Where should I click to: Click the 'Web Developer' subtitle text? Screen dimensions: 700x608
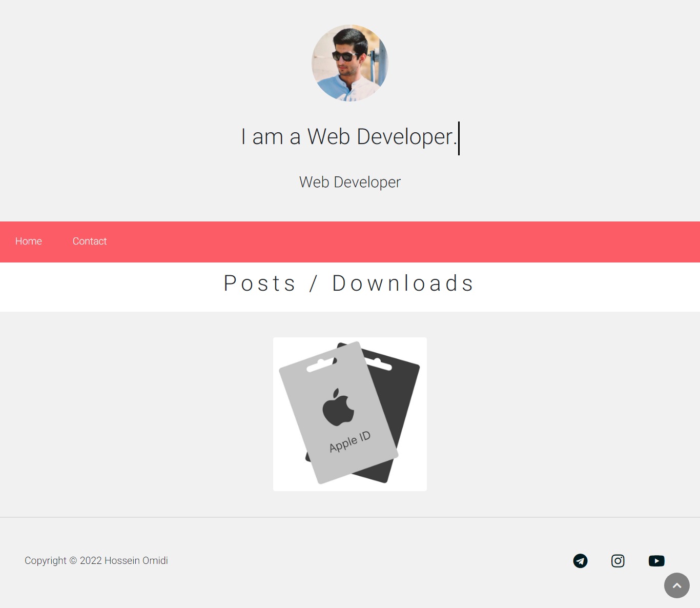pyautogui.click(x=350, y=182)
